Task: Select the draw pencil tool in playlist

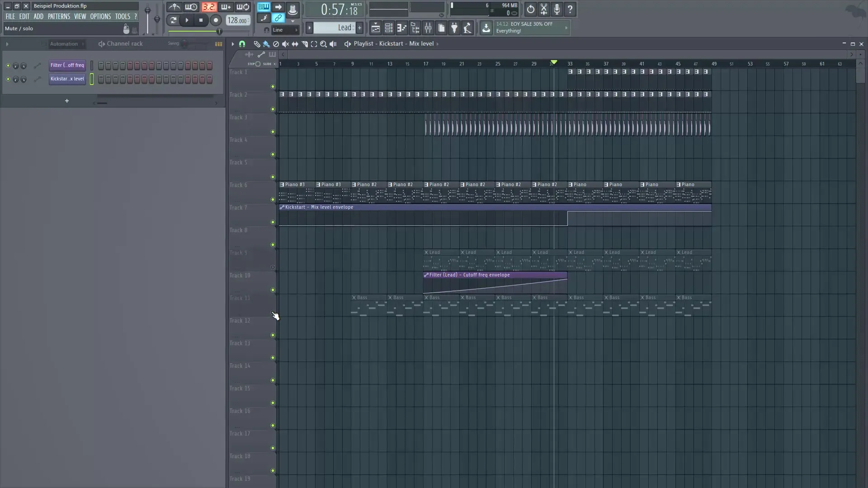Action: click(257, 44)
